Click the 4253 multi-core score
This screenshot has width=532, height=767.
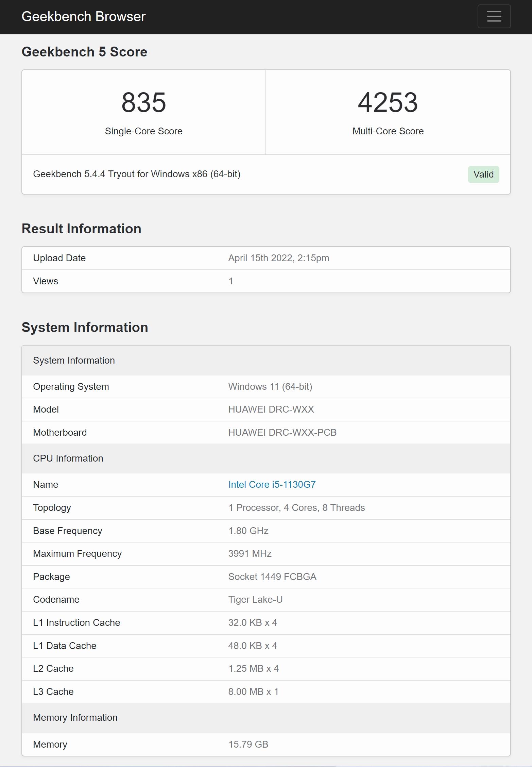click(x=388, y=102)
